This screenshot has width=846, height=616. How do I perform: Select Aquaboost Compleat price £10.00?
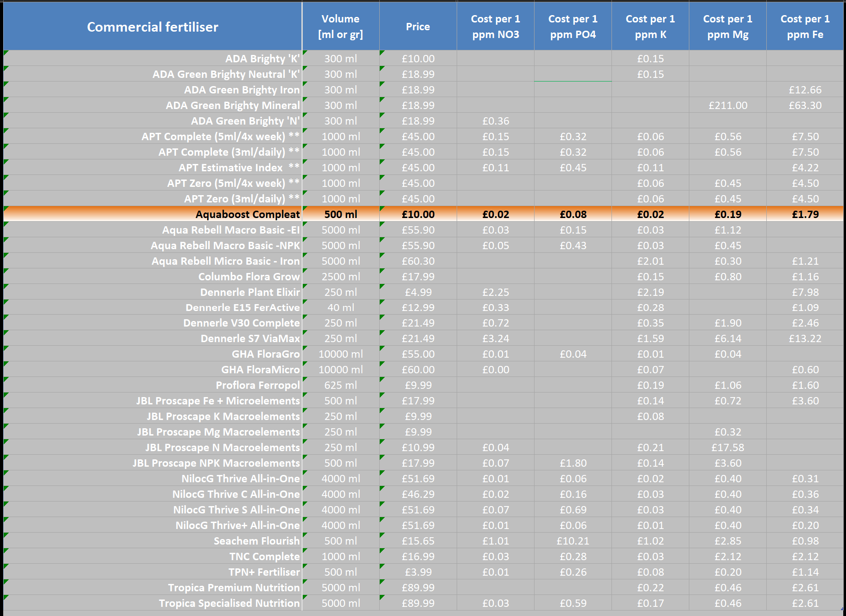pyautogui.click(x=418, y=214)
